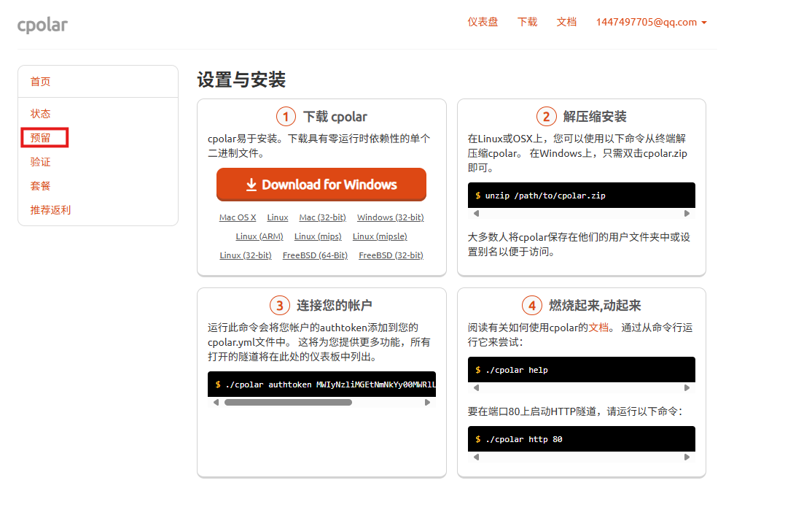This screenshot has width=812, height=526.
Task: Open 验证 in the sidebar
Action: coord(40,162)
